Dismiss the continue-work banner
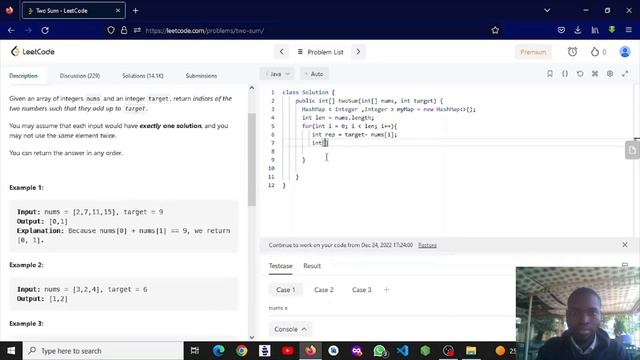Viewport: 640px width, 360px height. [625, 244]
